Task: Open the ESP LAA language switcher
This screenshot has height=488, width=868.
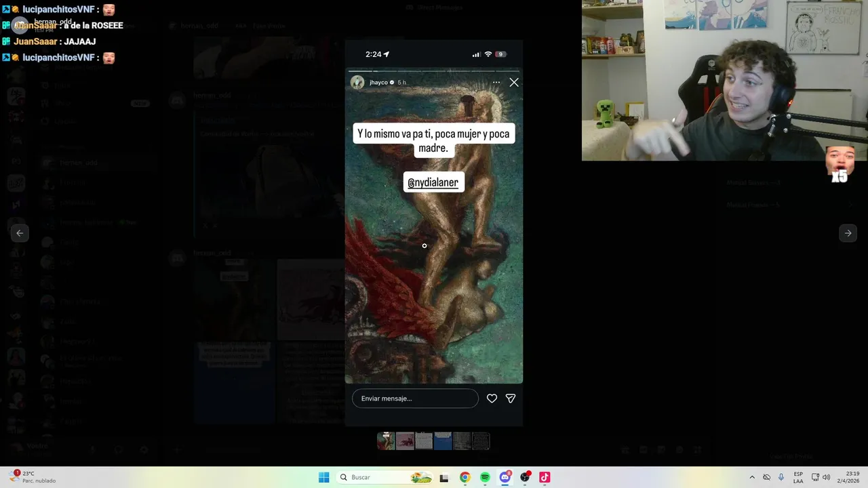Action: pos(798,477)
